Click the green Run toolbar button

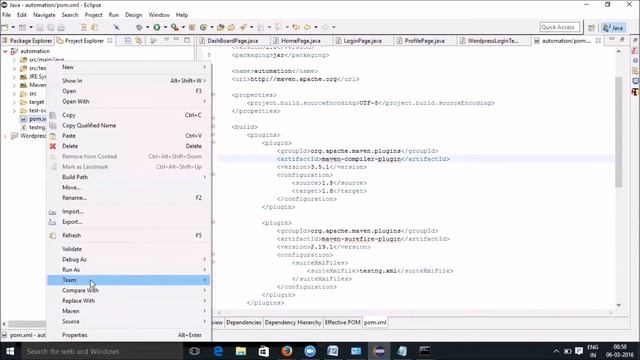[x=157, y=27]
